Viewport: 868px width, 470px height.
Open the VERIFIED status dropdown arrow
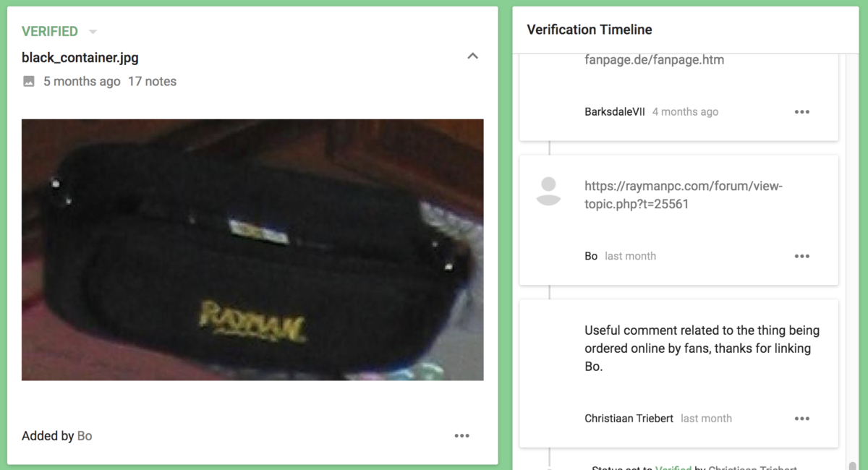(93, 32)
